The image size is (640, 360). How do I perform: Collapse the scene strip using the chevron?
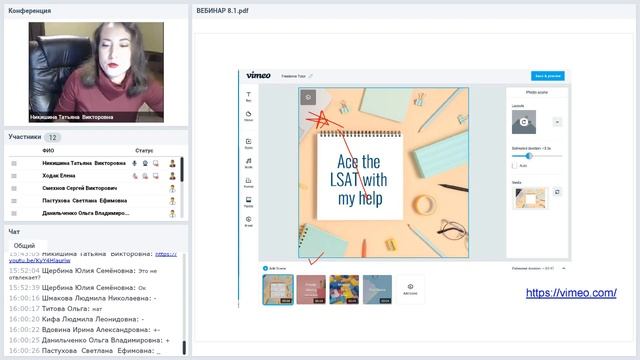click(564, 269)
